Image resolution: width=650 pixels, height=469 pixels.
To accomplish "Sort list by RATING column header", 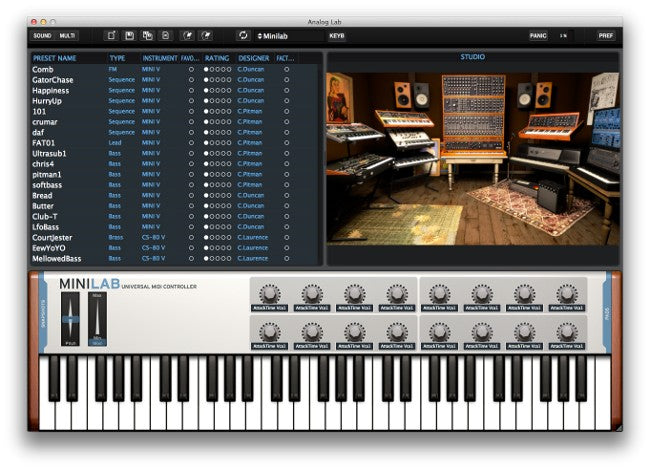I will click(x=217, y=58).
